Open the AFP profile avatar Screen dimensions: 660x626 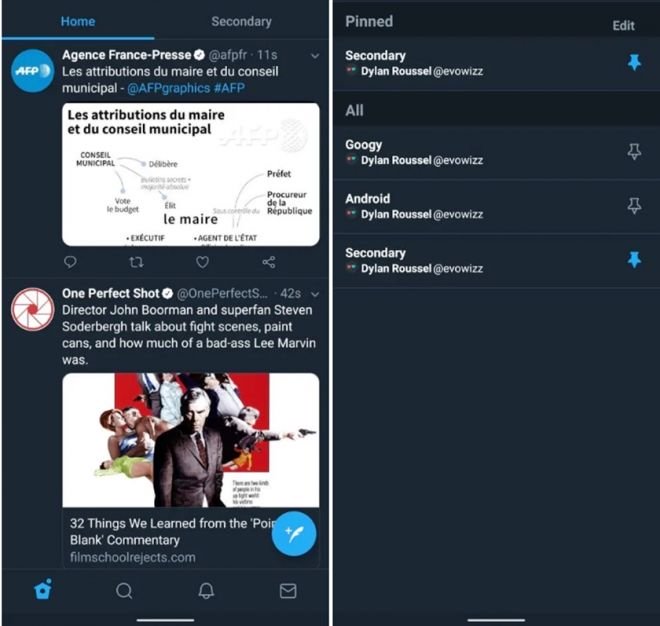coord(32,71)
